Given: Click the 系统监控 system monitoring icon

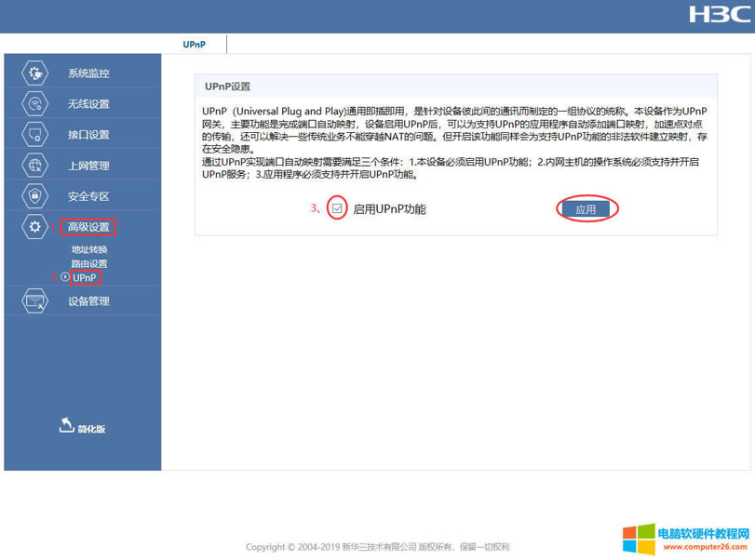Looking at the screenshot, I should (x=35, y=73).
